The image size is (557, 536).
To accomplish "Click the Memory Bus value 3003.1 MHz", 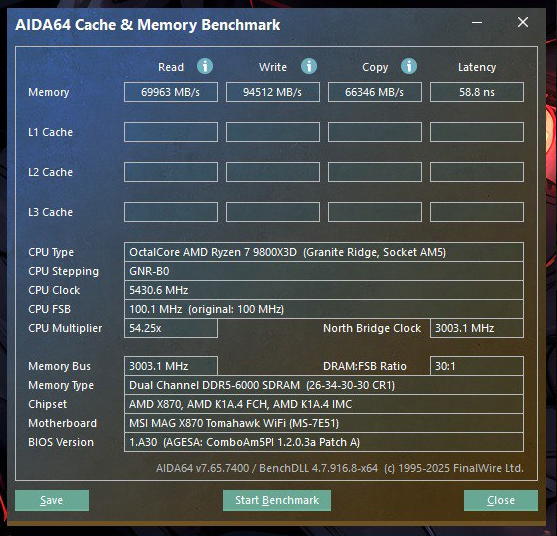I will [171, 366].
